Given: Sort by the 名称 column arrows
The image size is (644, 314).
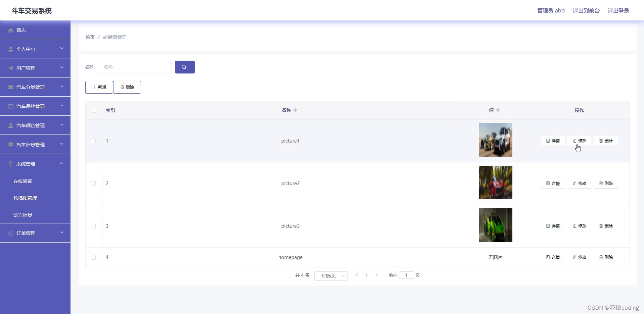Looking at the screenshot, I should 295,110.
